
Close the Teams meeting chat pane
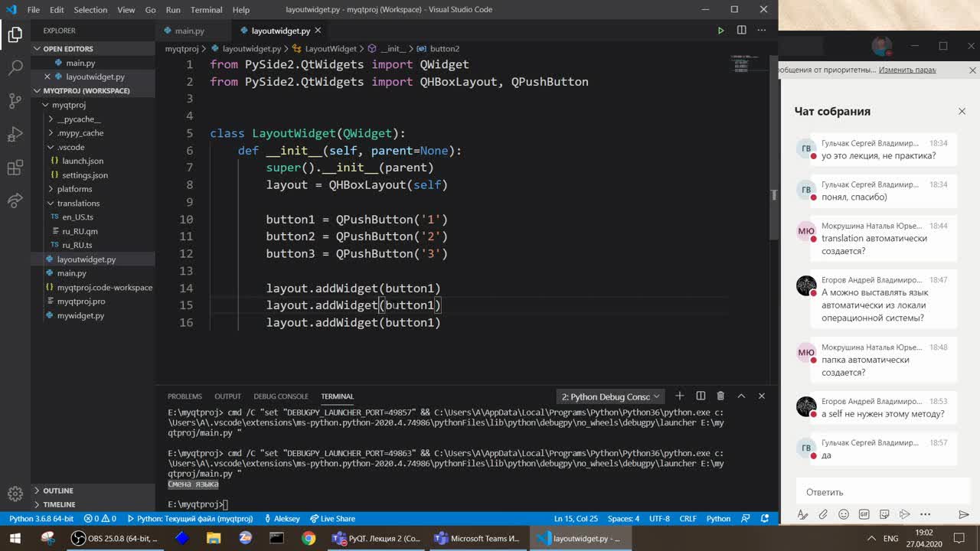[962, 111]
